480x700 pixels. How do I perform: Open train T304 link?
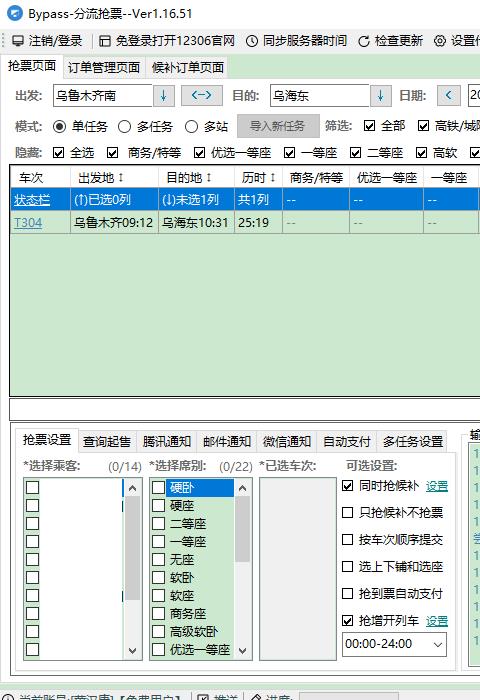(x=28, y=222)
